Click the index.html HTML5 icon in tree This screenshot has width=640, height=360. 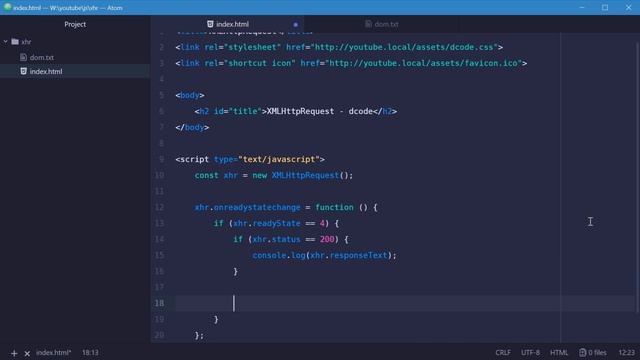tap(23, 71)
